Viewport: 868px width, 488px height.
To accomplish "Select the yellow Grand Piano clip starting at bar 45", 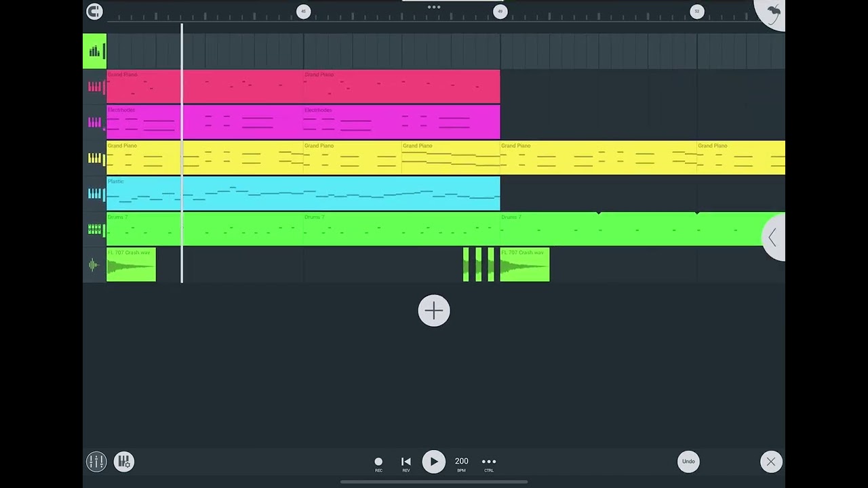I will coord(353,158).
